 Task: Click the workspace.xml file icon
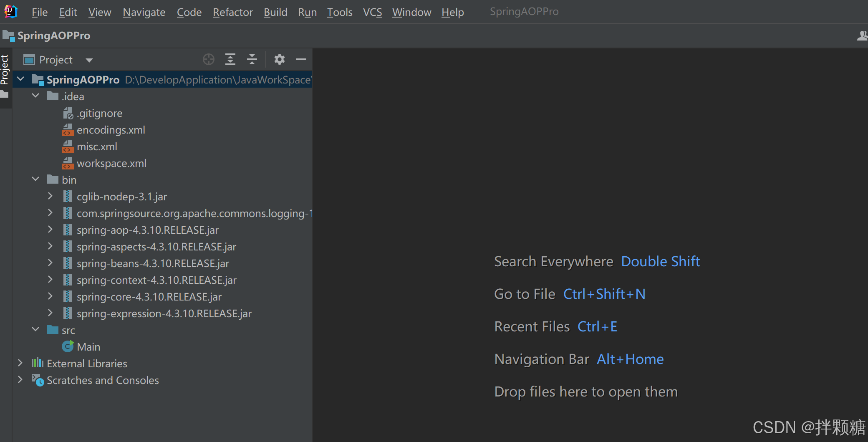tap(68, 163)
